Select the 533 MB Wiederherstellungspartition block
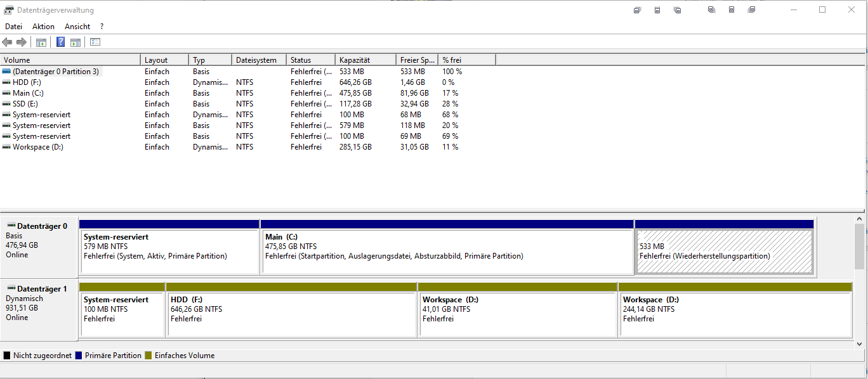 (x=724, y=247)
